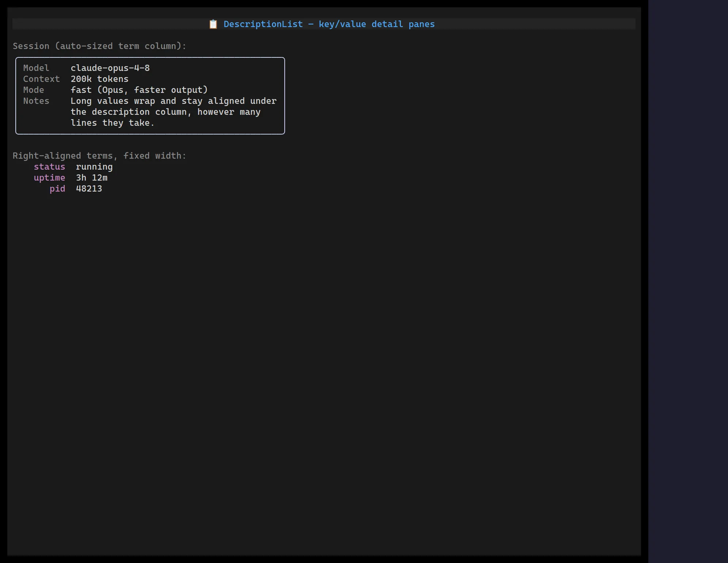Click the line 'lines they take.'

point(113,123)
